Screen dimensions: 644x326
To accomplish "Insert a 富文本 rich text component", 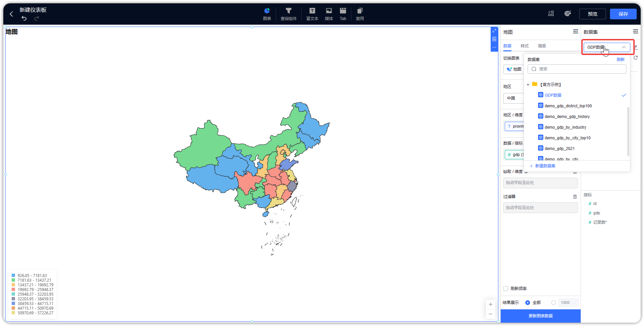I will (312, 14).
